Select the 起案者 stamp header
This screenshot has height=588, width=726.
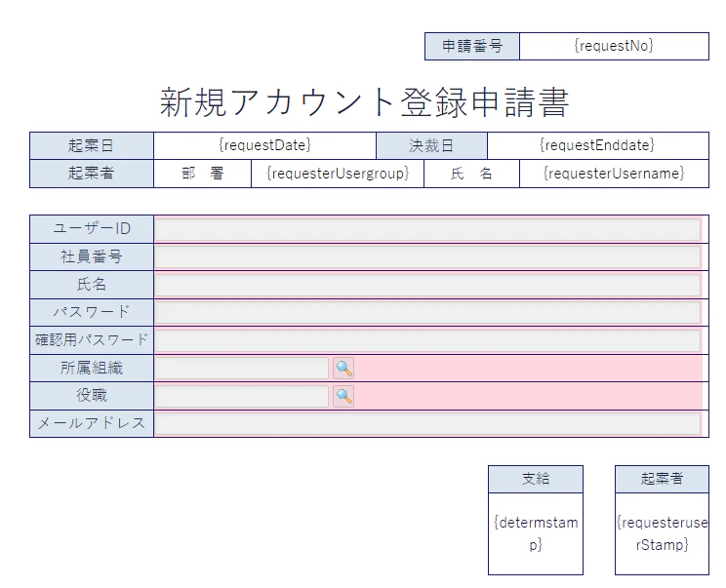663,479
